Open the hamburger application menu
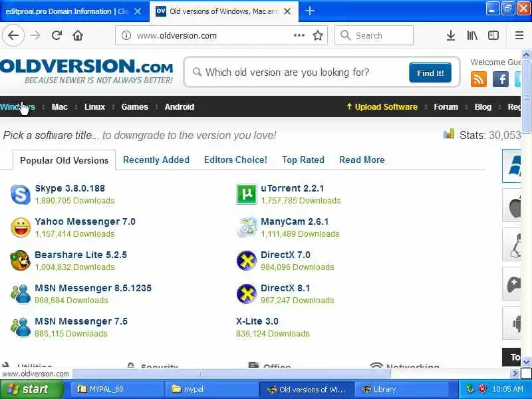532x399 pixels. 519,35
